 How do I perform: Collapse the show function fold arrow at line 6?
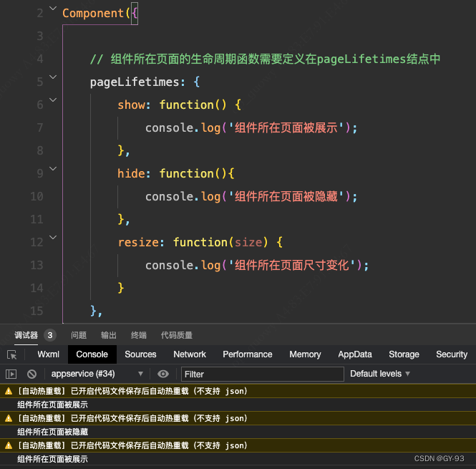coord(53,100)
